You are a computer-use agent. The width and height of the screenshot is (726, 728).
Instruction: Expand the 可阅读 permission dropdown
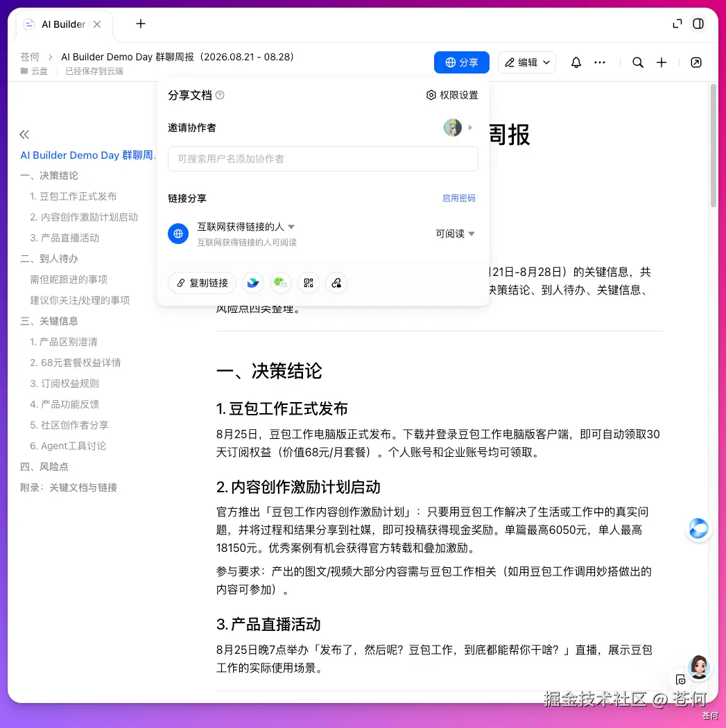pos(455,234)
